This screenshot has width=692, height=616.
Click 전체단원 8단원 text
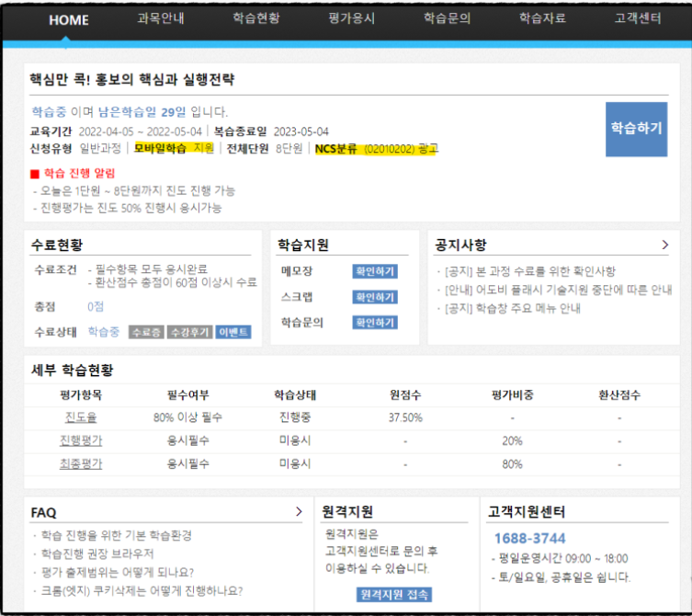tap(265, 148)
